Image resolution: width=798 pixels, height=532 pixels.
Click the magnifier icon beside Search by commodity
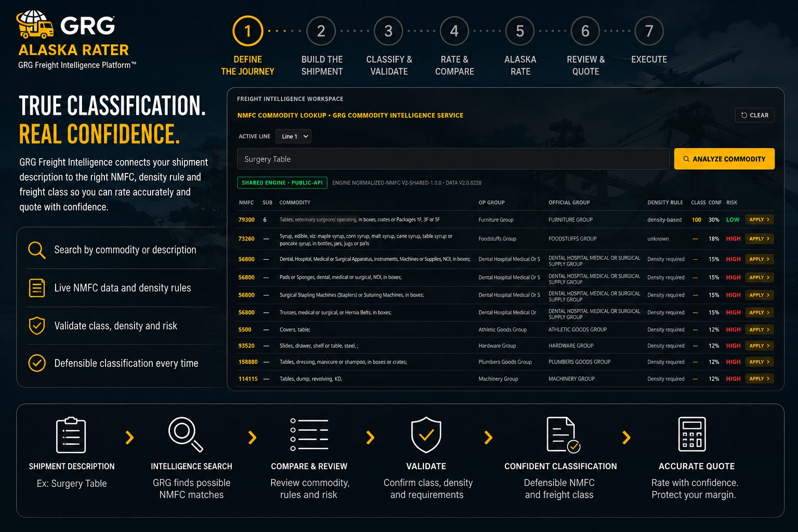[x=37, y=250]
